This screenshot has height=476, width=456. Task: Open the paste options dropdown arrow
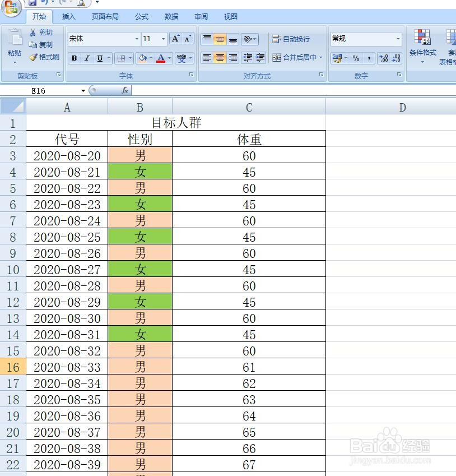pyautogui.click(x=15, y=63)
